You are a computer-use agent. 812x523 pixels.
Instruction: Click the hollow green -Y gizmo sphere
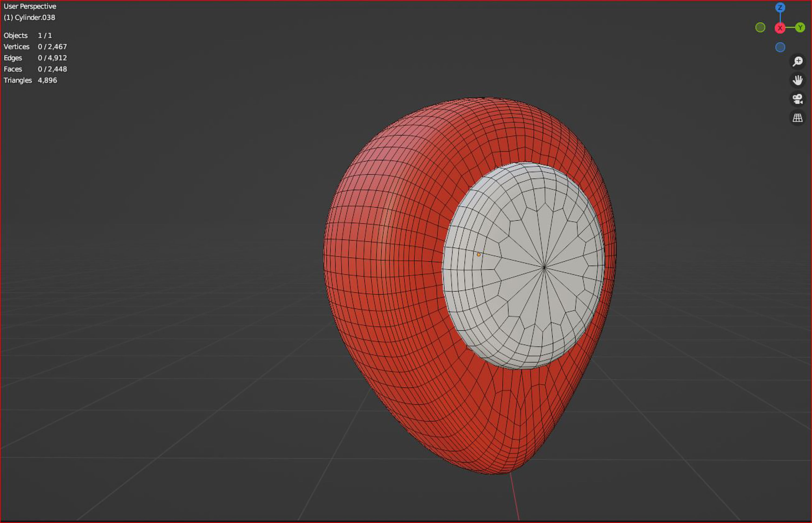(x=760, y=27)
